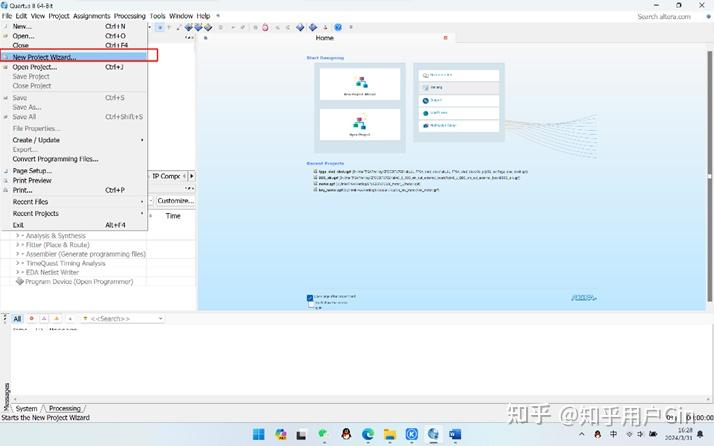This screenshot has width=714, height=446.
Task: Click New Project Wizard tile on Home page
Action: pos(360,84)
